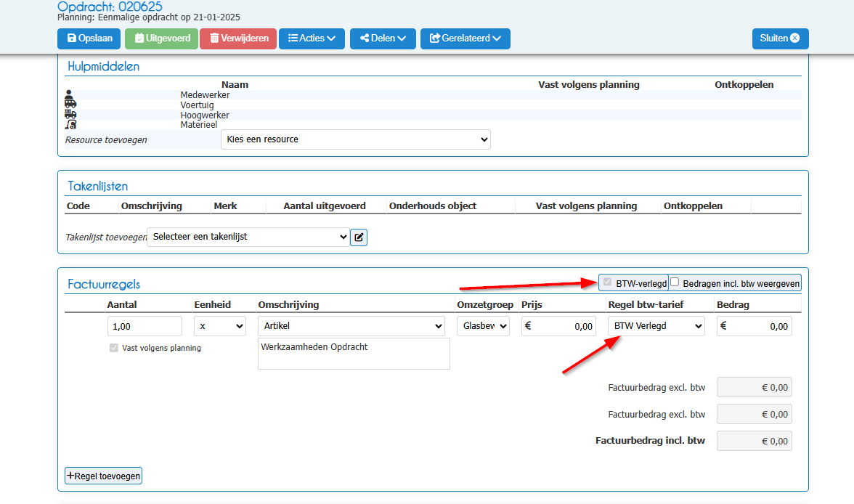Screen dimensions: 854x504
Task: Click the Materieel resource row
Action: 433,125
